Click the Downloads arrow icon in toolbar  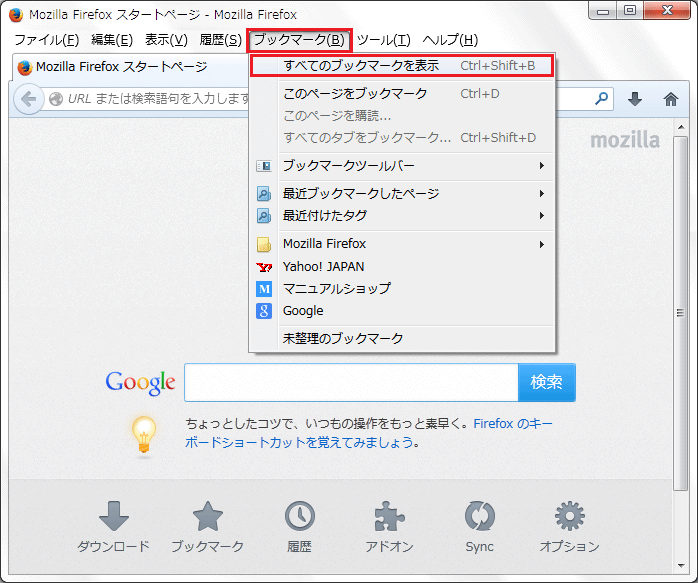pyautogui.click(x=635, y=99)
